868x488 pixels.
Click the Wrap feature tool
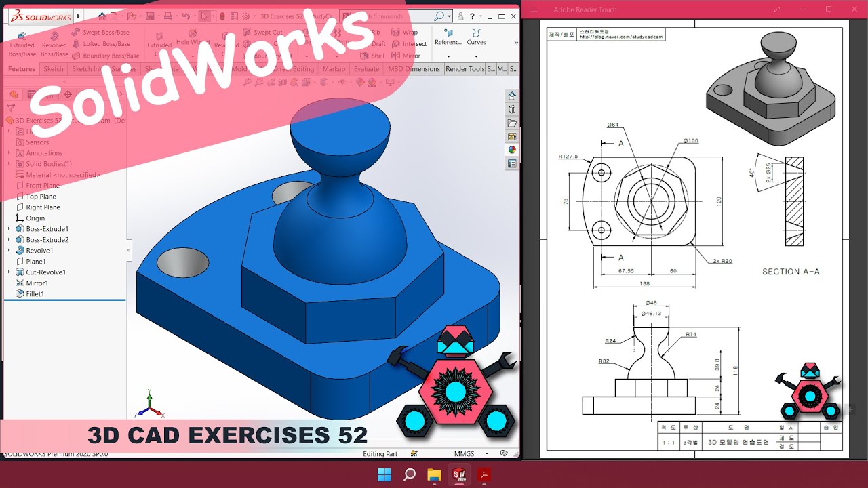(405, 32)
